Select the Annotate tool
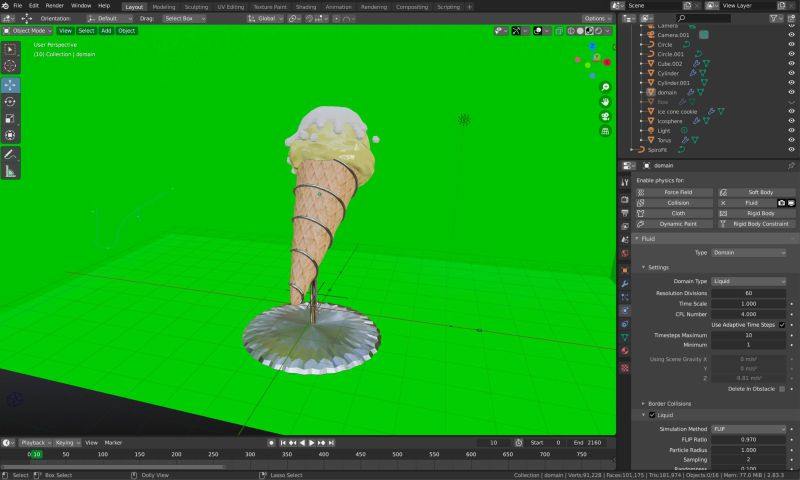This screenshot has width=800, height=480. (x=10, y=155)
